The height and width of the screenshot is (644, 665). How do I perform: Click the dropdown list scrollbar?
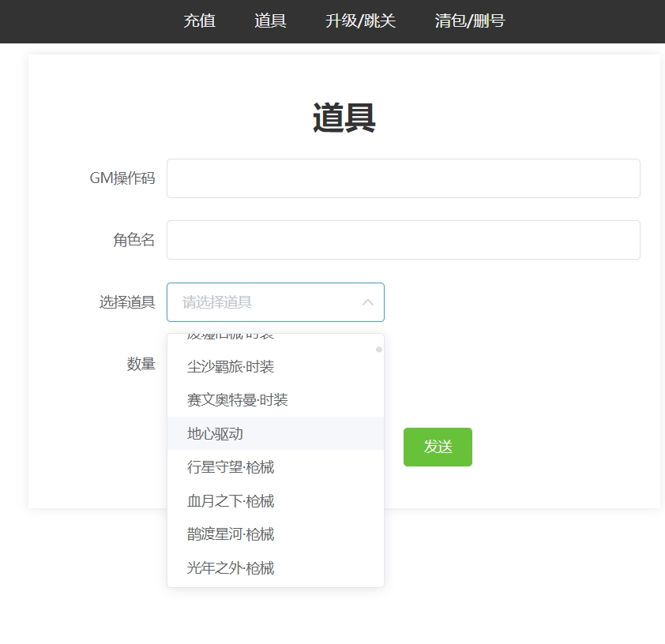point(378,350)
